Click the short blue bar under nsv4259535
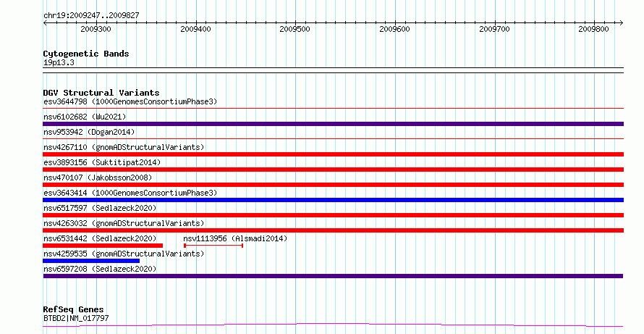 [91, 261]
